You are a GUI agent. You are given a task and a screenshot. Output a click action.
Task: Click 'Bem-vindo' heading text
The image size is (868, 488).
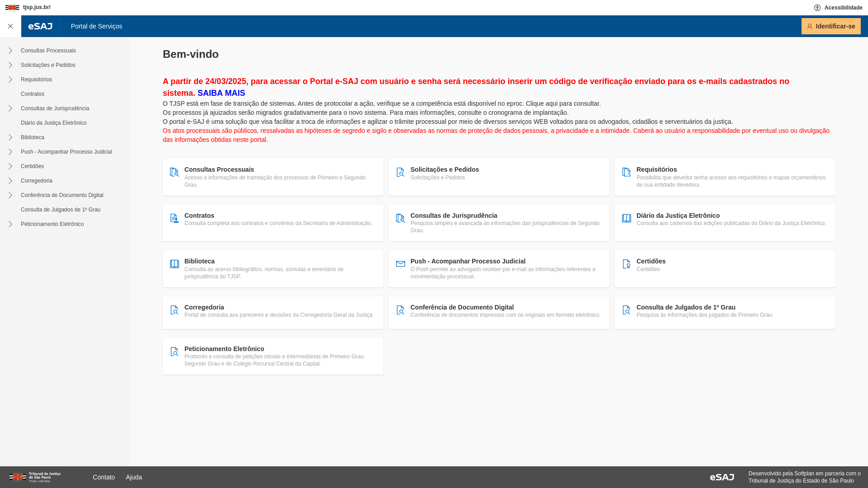[191, 54]
